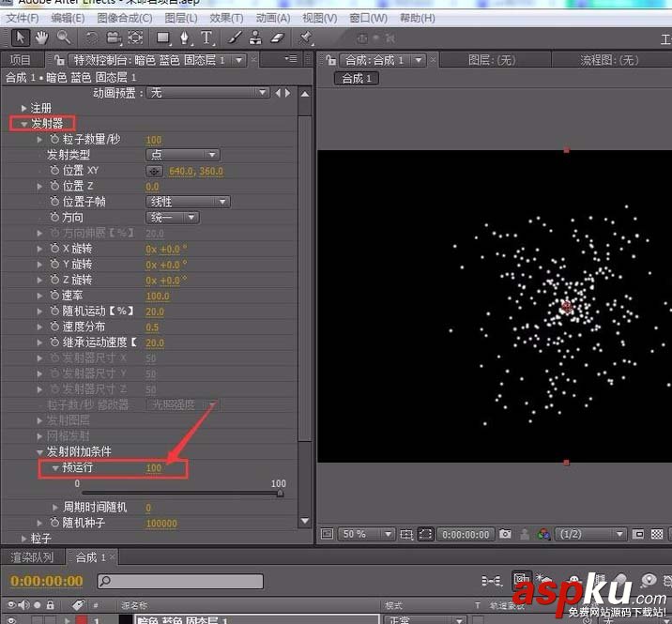
Task: Open the 50 % magnification dropdown
Action: (x=366, y=534)
